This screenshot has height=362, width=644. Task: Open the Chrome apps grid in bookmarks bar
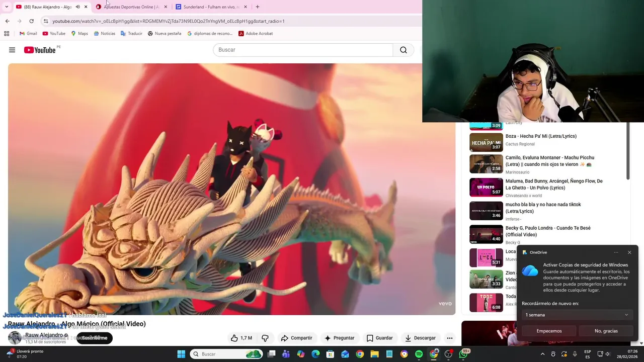pos(7,34)
